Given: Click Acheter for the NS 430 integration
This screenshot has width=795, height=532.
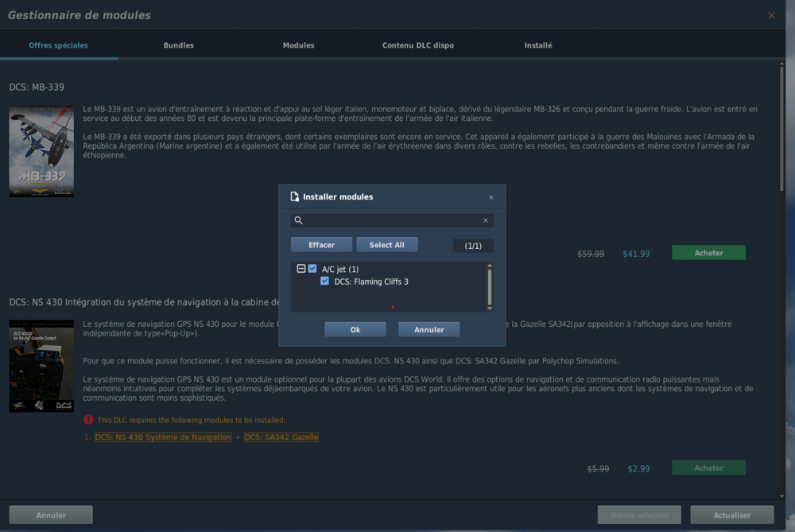Looking at the screenshot, I should pyautogui.click(x=708, y=468).
